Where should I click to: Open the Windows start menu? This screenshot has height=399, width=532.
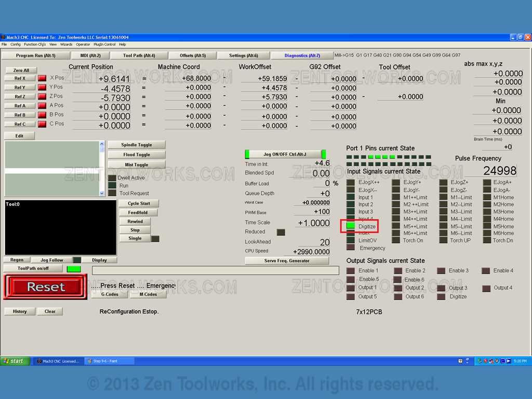(15, 361)
